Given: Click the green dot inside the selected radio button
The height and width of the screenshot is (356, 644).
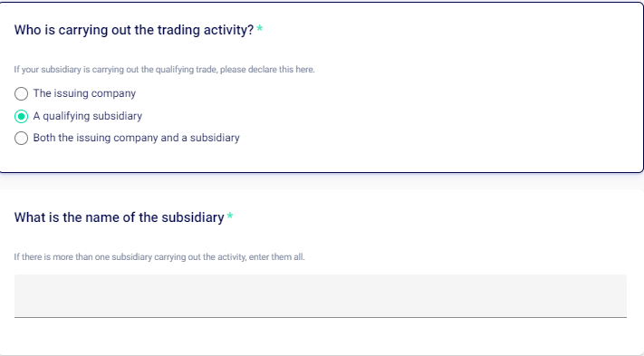Looking at the screenshot, I should pos(22,116).
